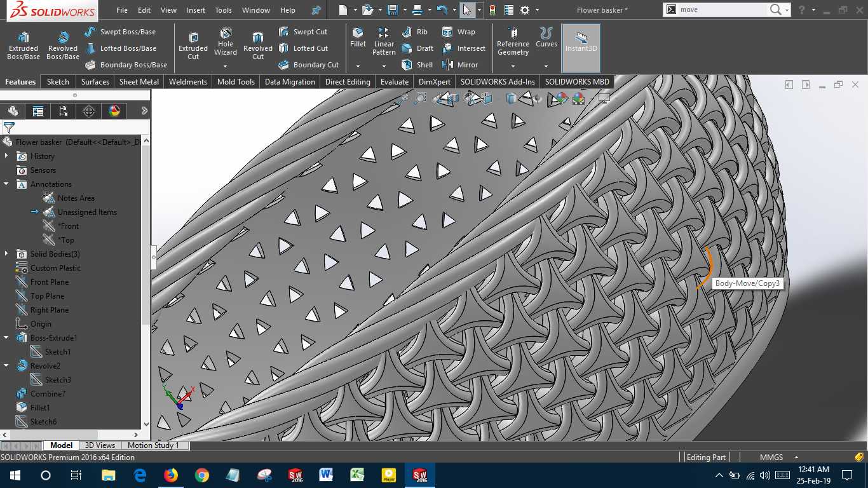Viewport: 868px width, 488px height.
Task: Click the feature tree vertical scrollbar down arrow
Action: (x=146, y=424)
